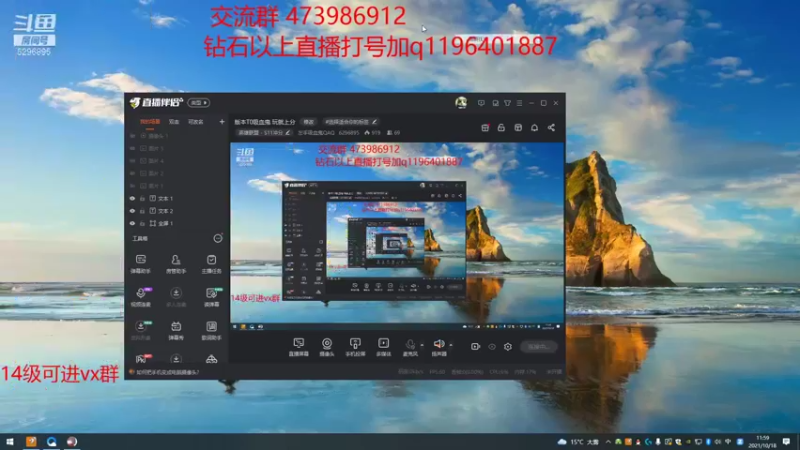Click mode pill with arrow beside logo

[x=198, y=103]
